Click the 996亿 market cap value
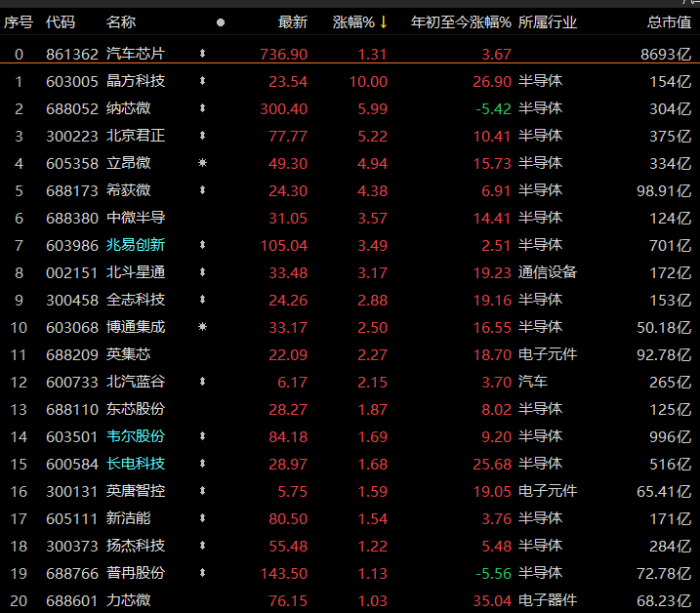This screenshot has width=700, height=613. 671,436
